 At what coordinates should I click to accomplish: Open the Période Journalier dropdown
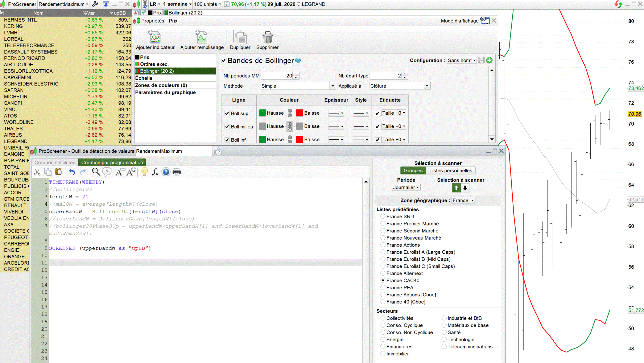tap(406, 187)
